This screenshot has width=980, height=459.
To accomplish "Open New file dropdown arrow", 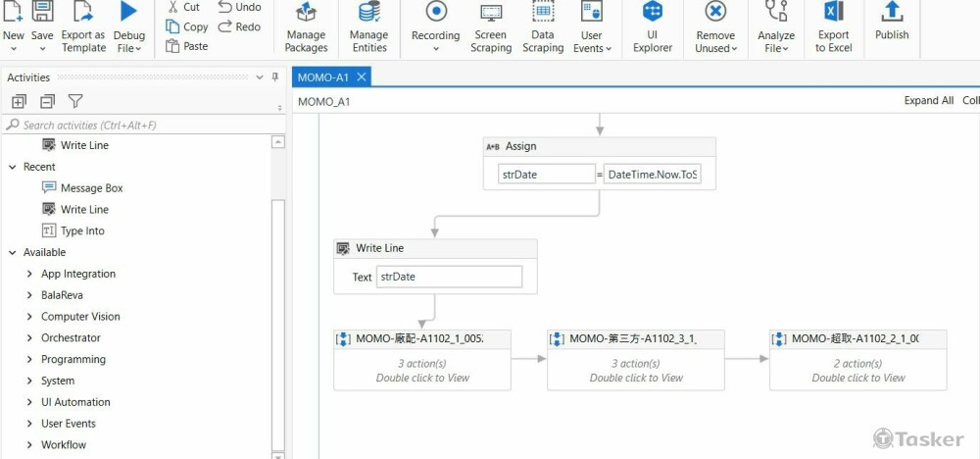I will [13, 49].
